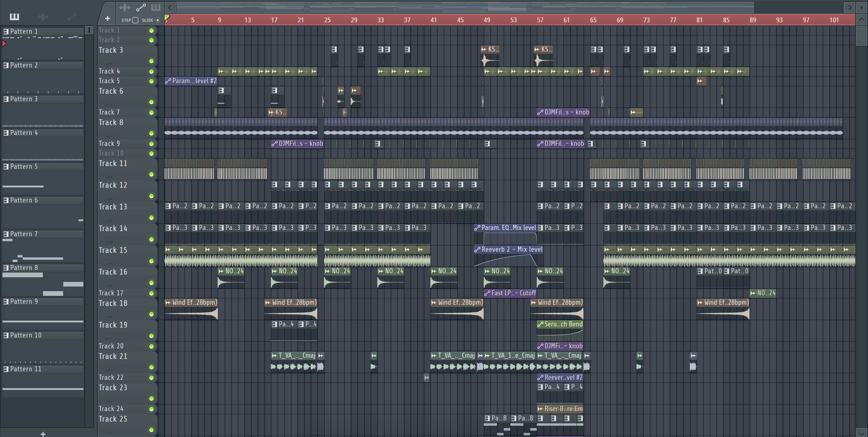The height and width of the screenshot is (437, 868).
Task: Click the song position marker at start
Action: [167, 17]
